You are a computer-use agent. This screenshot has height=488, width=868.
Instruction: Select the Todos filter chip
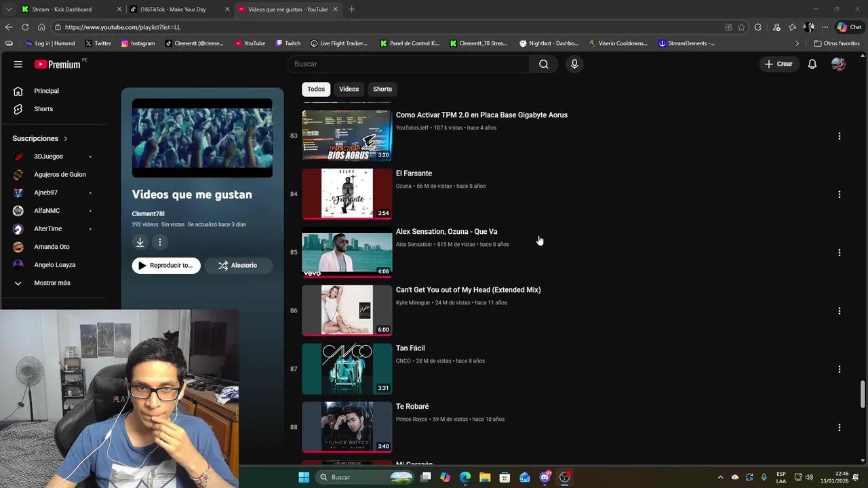click(x=316, y=89)
